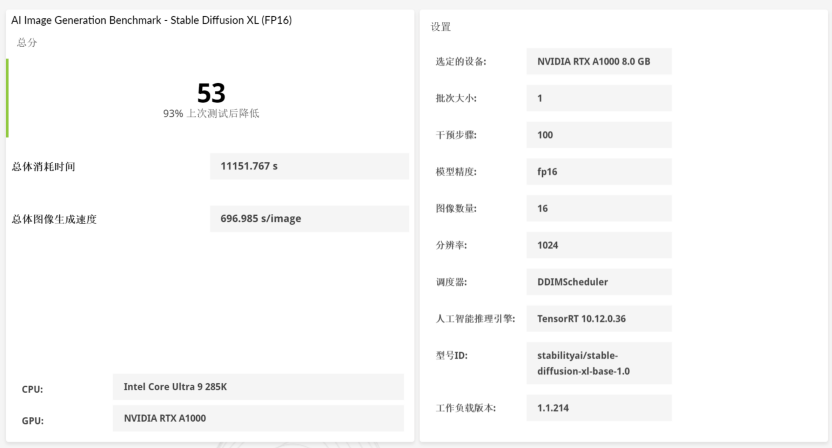The height and width of the screenshot is (448, 832).
Task: Click the batch size field showing 1
Action: [598, 98]
